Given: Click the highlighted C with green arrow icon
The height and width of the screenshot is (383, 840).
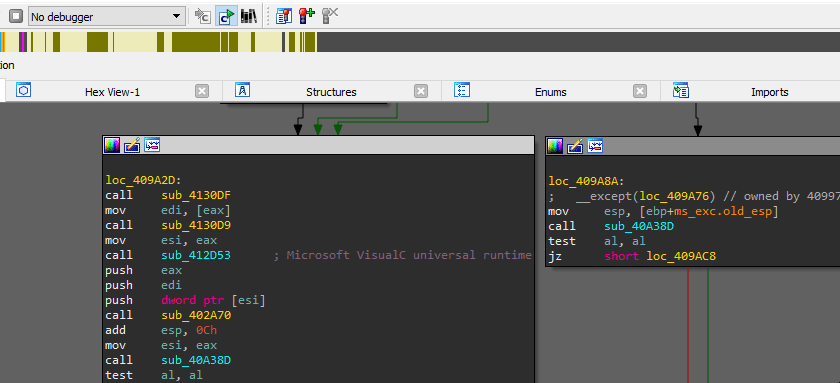Looking at the screenshot, I should (226, 16).
